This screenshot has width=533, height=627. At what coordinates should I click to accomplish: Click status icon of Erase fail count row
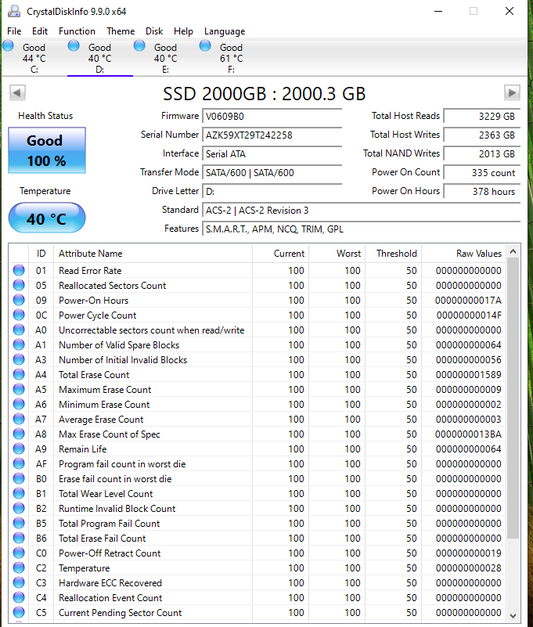click(x=19, y=479)
